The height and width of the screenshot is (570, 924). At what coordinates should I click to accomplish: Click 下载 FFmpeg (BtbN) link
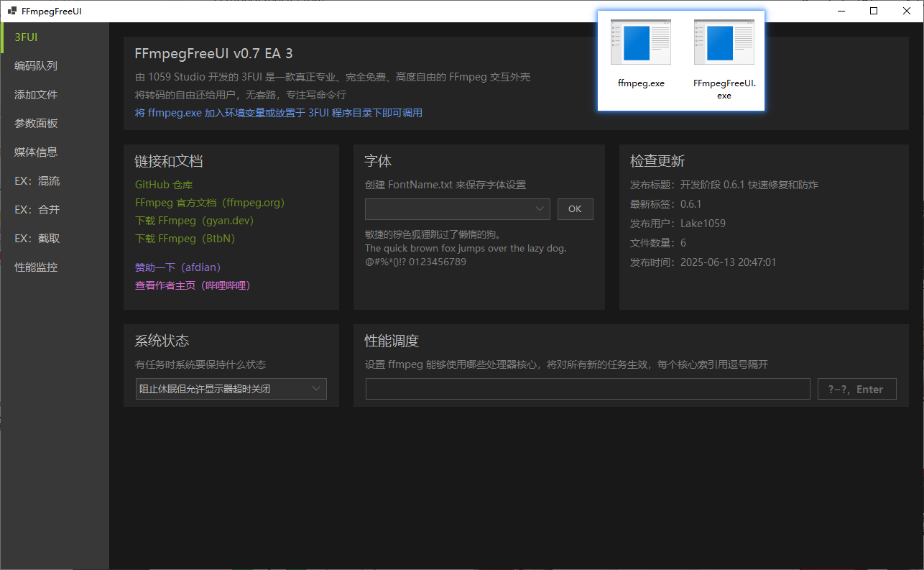tap(185, 239)
